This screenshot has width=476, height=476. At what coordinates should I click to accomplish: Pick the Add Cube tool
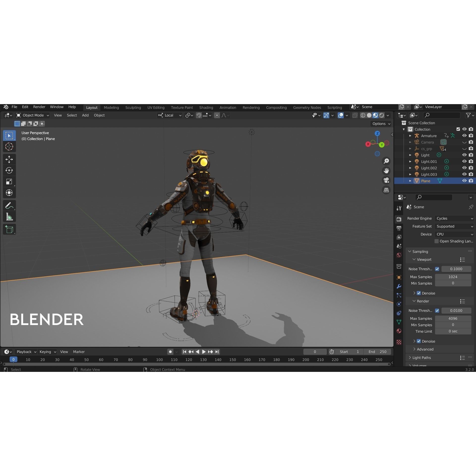pos(9,229)
